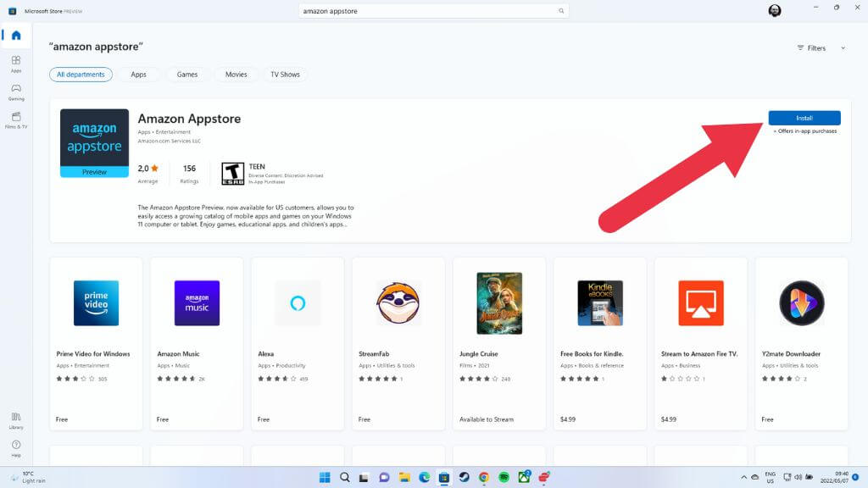Viewport: 868px width, 488px height.
Task: Open the Amazon Appstore logo tile
Action: pos(95,142)
